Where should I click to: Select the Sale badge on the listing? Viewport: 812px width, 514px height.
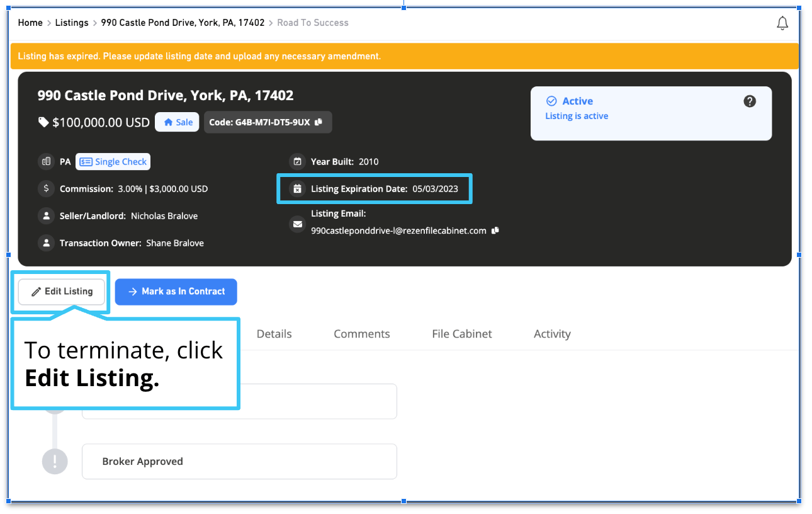177,122
